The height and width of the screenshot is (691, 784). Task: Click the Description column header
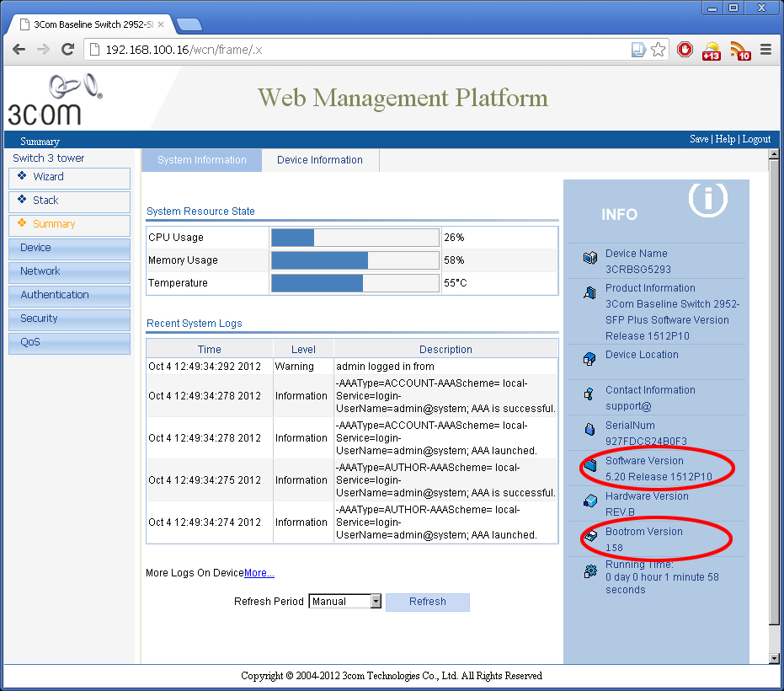pos(445,349)
